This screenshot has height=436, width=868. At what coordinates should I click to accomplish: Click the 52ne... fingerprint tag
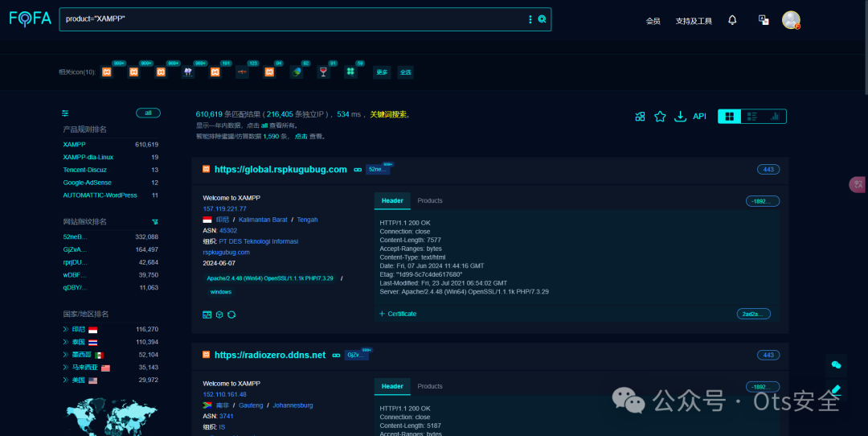coord(378,170)
